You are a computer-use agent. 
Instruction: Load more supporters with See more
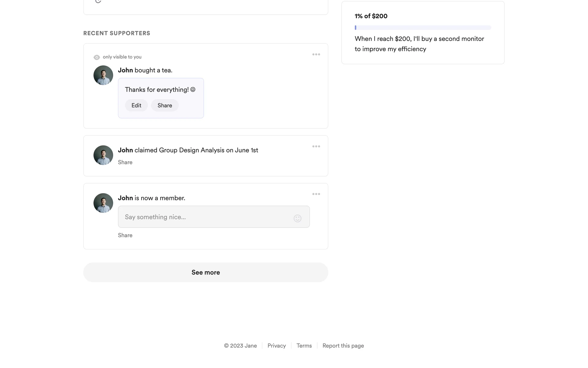click(x=205, y=272)
